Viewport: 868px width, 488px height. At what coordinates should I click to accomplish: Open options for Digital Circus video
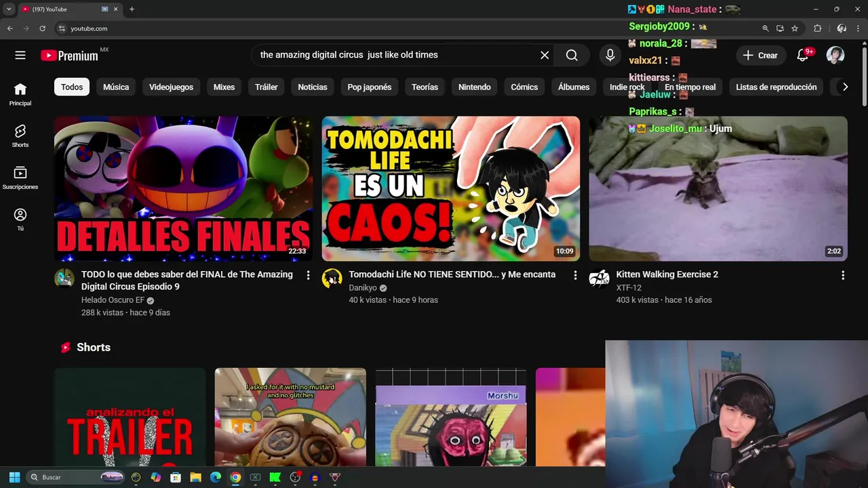tap(308, 275)
